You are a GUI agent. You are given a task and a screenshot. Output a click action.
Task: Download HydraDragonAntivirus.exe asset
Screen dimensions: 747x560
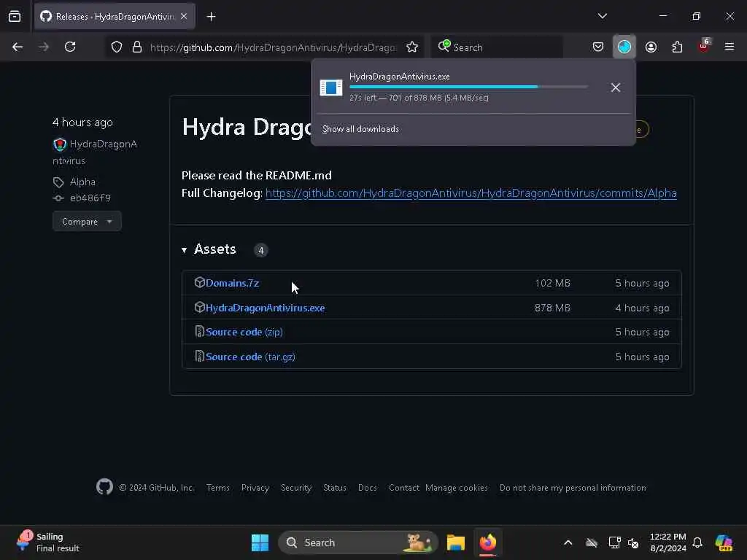[x=266, y=308]
